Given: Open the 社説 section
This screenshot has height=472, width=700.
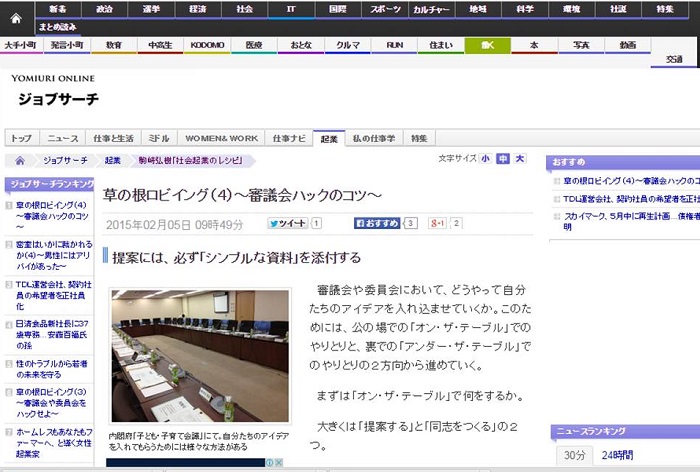Looking at the screenshot, I should click(618, 9).
